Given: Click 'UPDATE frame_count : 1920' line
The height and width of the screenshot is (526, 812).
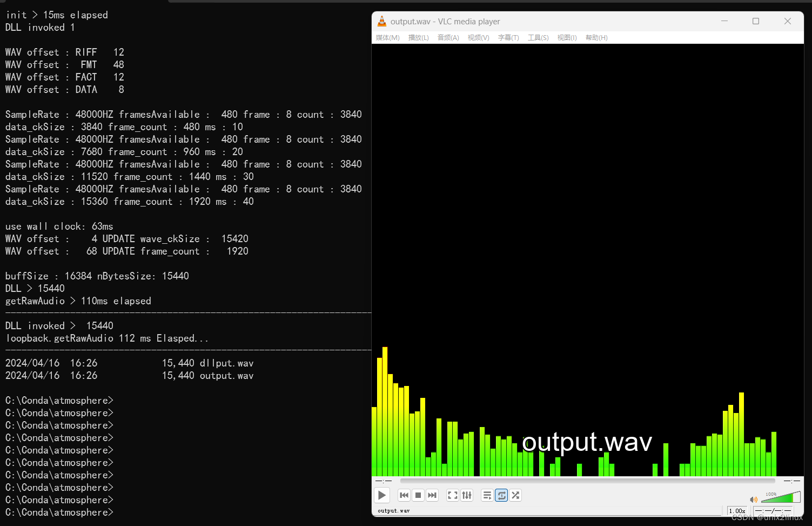Looking at the screenshot, I should pos(127,251).
